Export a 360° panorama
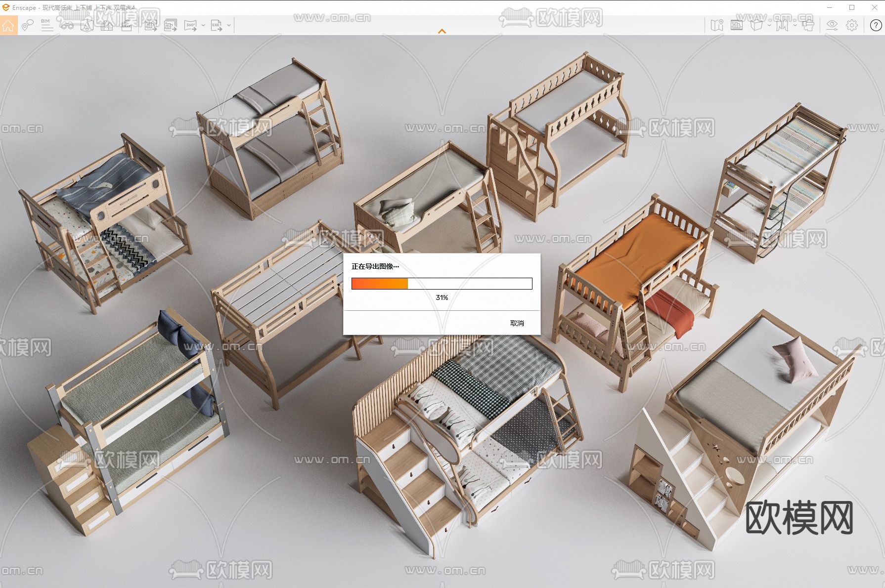 (190, 25)
